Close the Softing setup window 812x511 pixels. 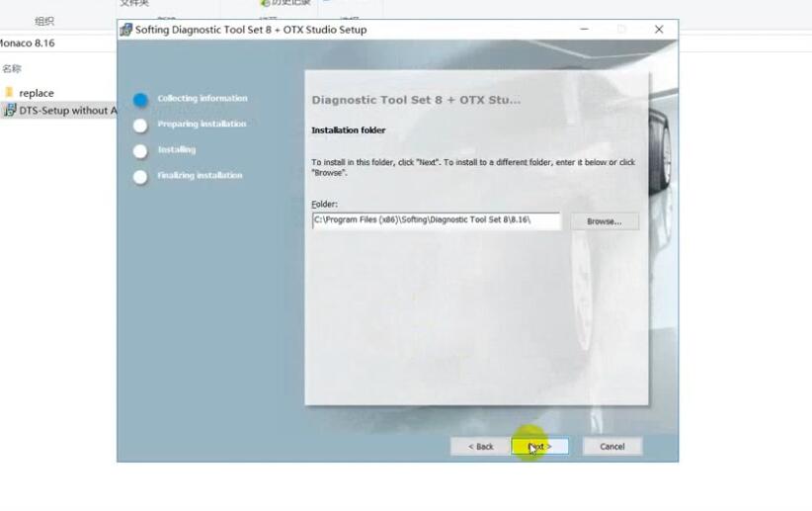pos(659,30)
